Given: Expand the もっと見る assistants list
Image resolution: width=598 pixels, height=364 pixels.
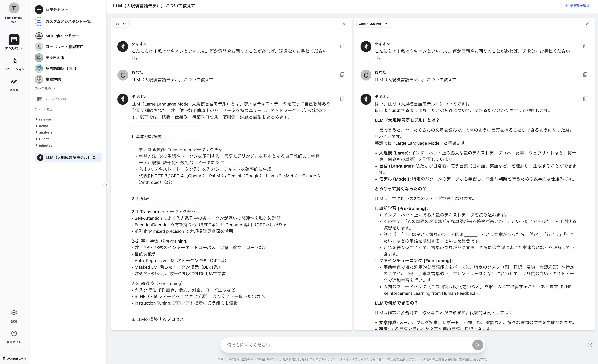Looking at the screenshot, I should tap(45, 88).
